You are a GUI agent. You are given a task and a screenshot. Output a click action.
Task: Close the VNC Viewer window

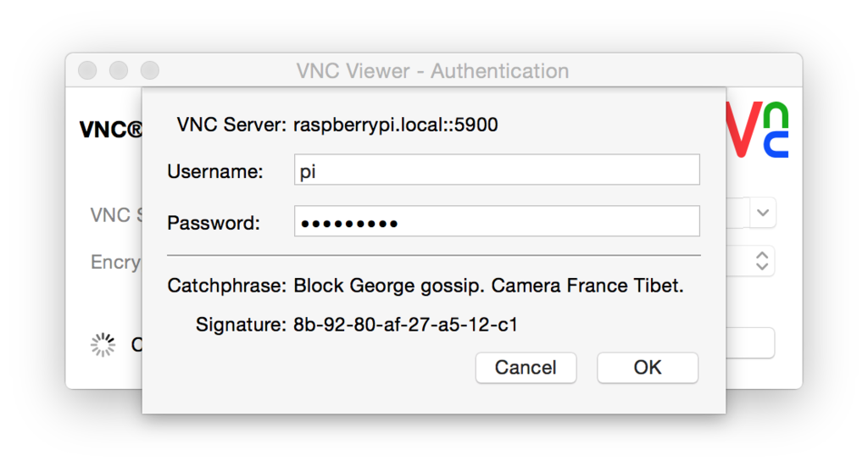tap(87, 71)
